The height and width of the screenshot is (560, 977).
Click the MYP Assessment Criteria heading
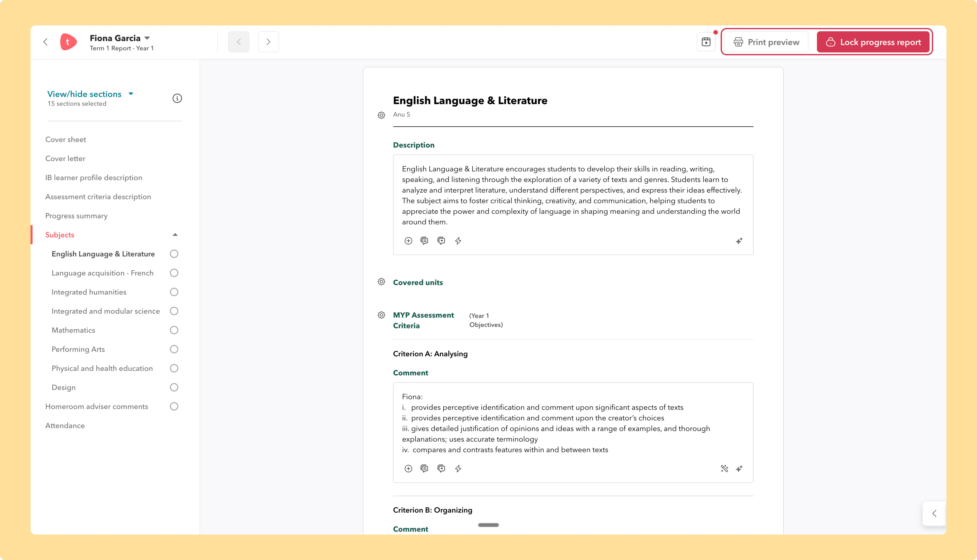pos(423,320)
